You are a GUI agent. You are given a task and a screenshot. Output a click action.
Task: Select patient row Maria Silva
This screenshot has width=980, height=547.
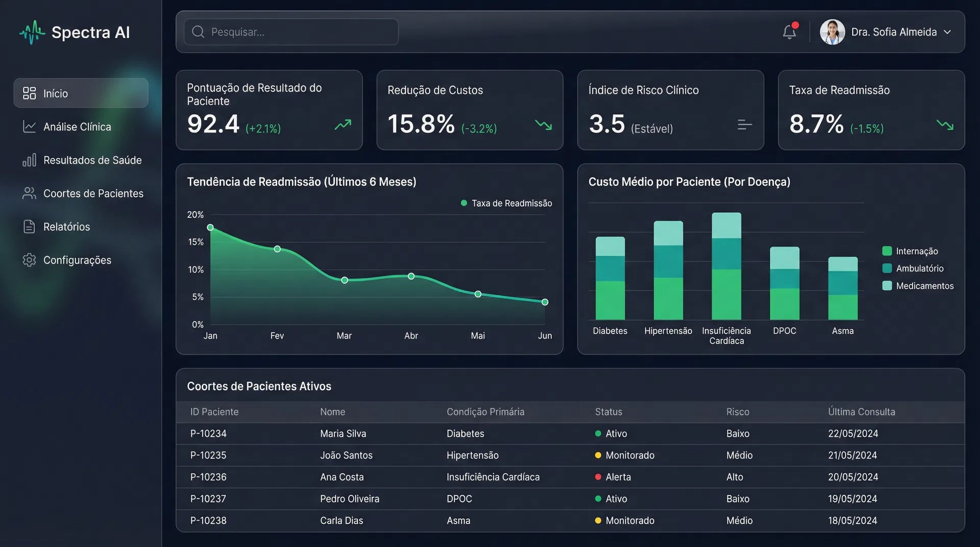click(x=343, y=433)
